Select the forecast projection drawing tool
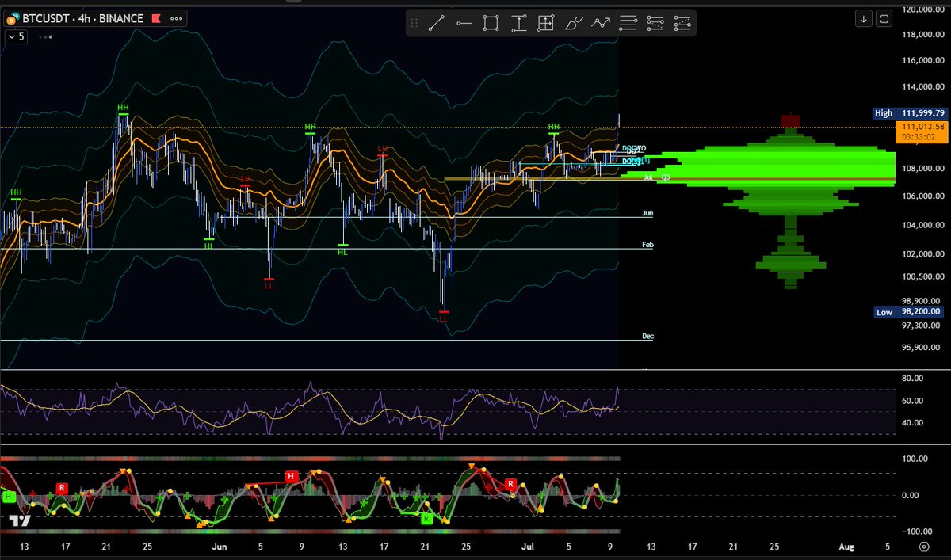The width and height of the screenshot is (951, 560). click(x=601, y=22)
